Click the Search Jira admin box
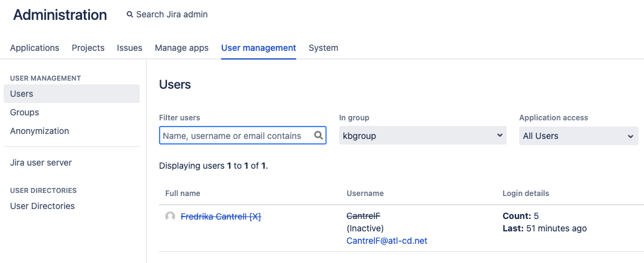 (172, 14)
